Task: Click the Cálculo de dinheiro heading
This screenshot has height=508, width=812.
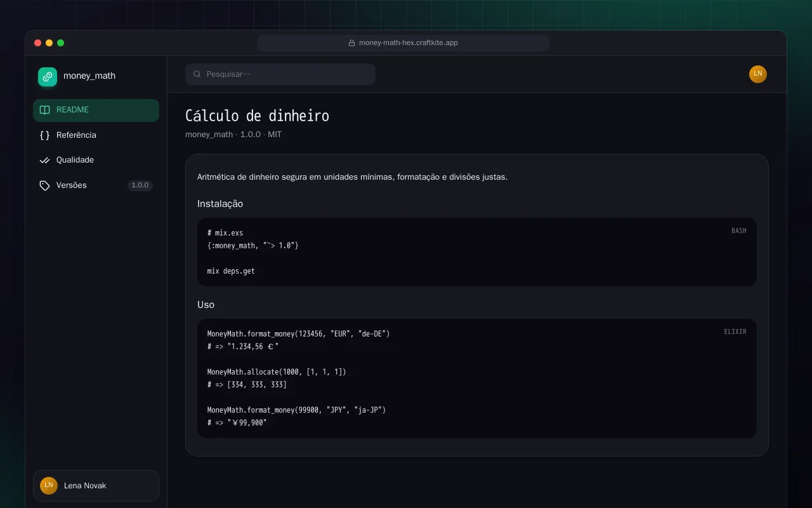Action: (x=257, y=116)
